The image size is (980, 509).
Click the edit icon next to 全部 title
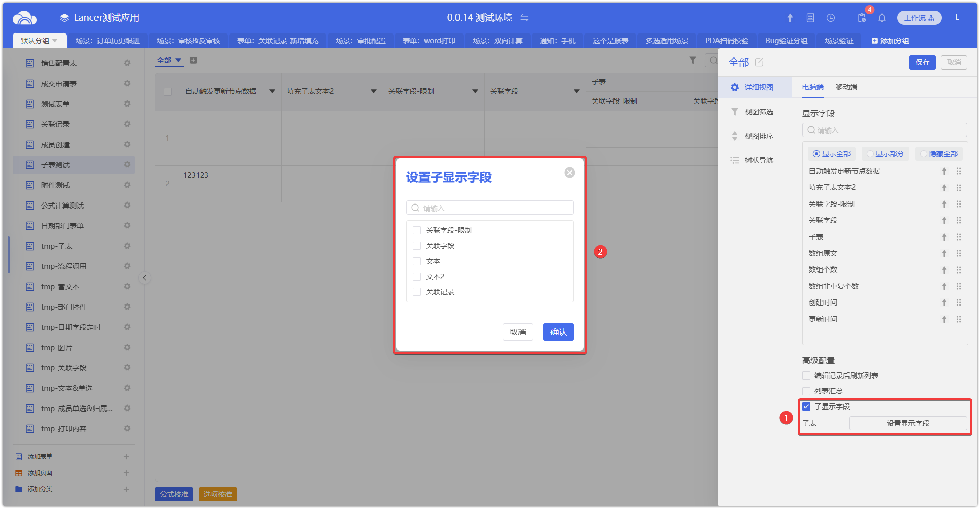(x=759, y=62)
